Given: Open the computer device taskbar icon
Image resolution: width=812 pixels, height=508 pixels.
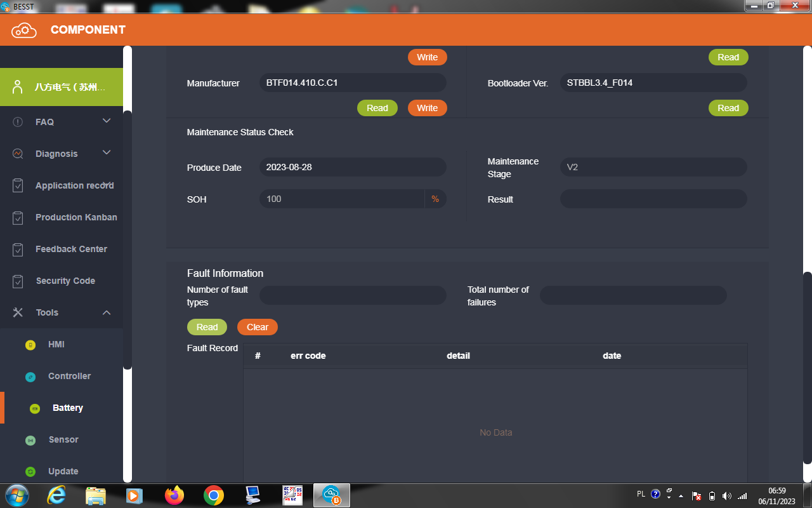Looking at the screenshot, I should click(253, 495).
